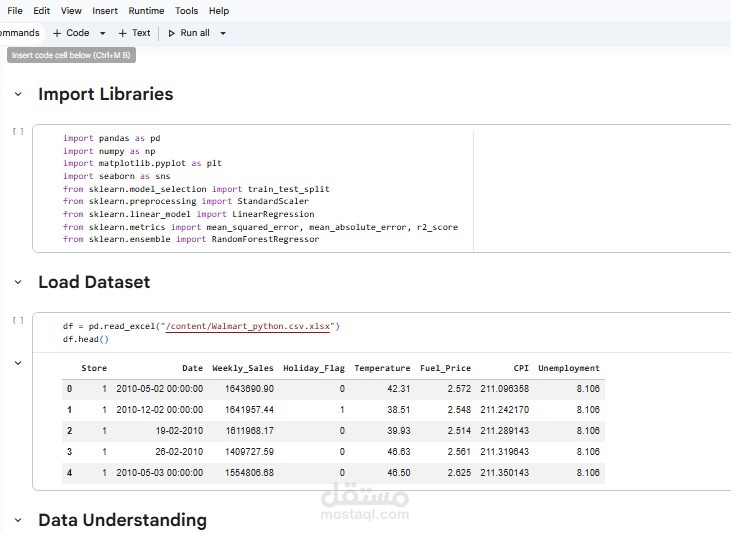
Task: Collapse the df.head output chevron
Action: pyautogui.click(x=18, y=363)
